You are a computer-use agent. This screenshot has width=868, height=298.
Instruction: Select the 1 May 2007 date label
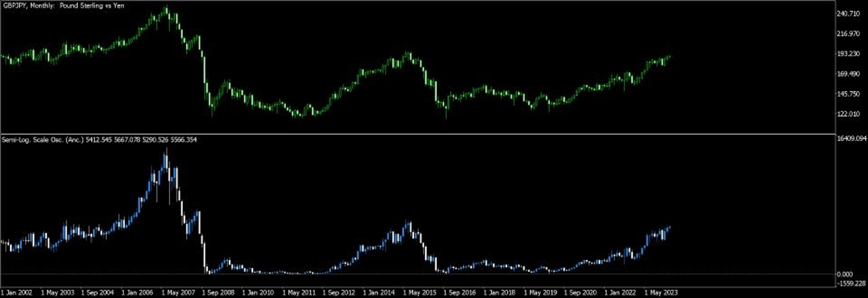pos(178,293)
